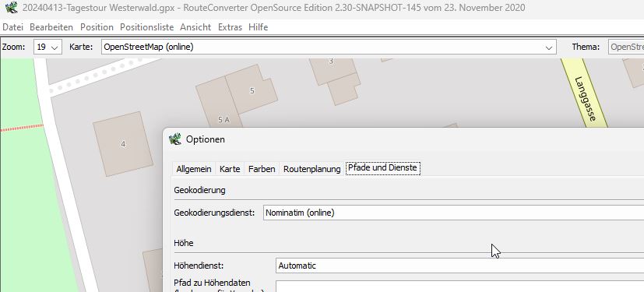Click the Optionen dialog icon
Viewport: 644px width, 292px height.
[x=175, y=139]
